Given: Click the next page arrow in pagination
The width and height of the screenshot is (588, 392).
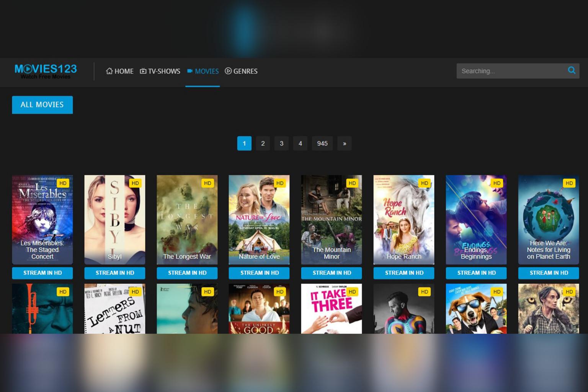Looking at the screenshot, I should coord(344,144).
